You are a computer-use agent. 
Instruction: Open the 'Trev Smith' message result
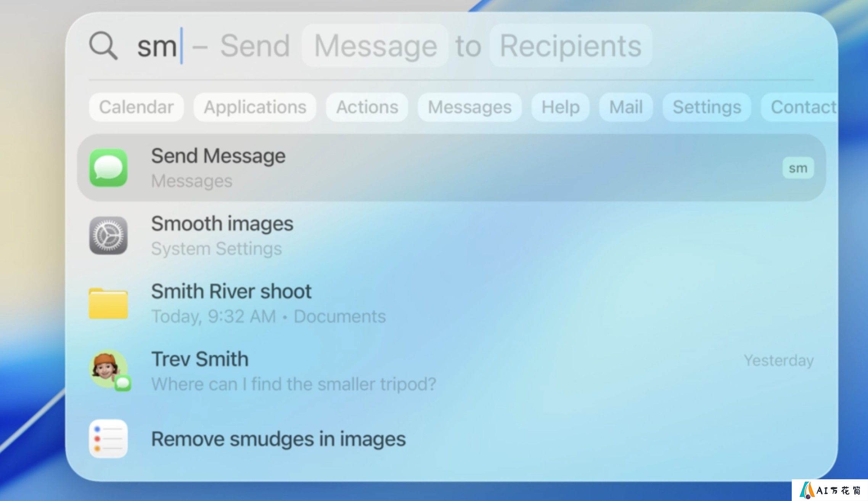coord(452,371)
